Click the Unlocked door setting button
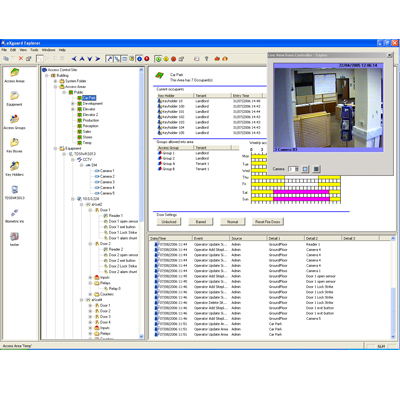 coord(169,222)
